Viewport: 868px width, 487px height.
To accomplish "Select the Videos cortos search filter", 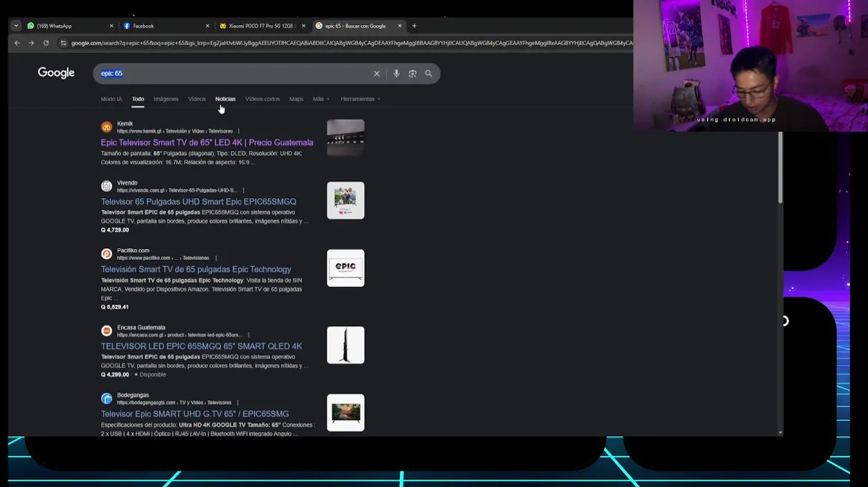I will pos(262,99).
